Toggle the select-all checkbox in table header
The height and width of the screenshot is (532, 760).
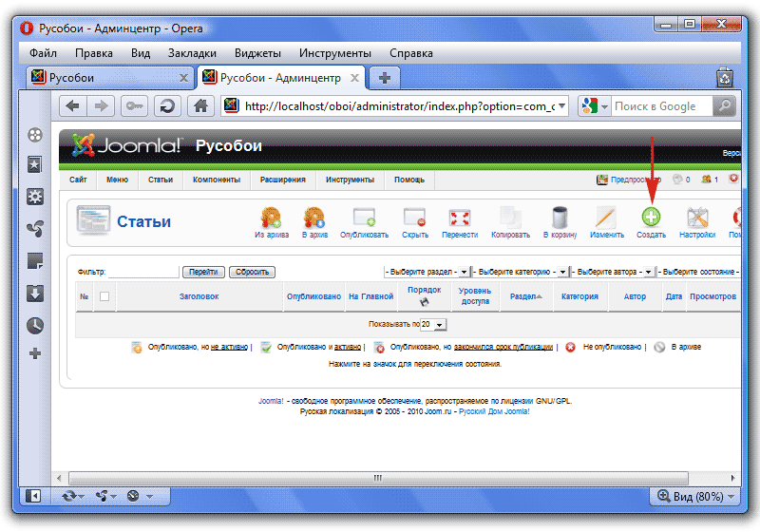(x=104, y=296)
